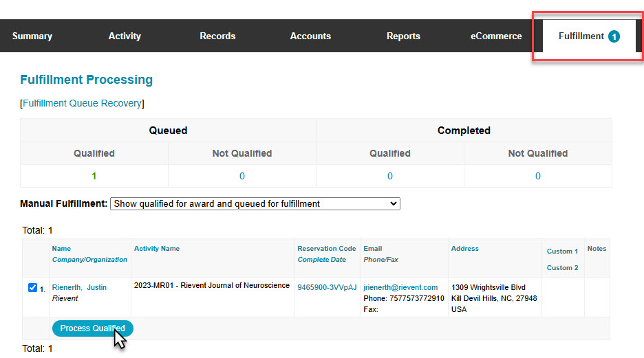
Task: Sort by the Address column header
Action: point(464,249)
